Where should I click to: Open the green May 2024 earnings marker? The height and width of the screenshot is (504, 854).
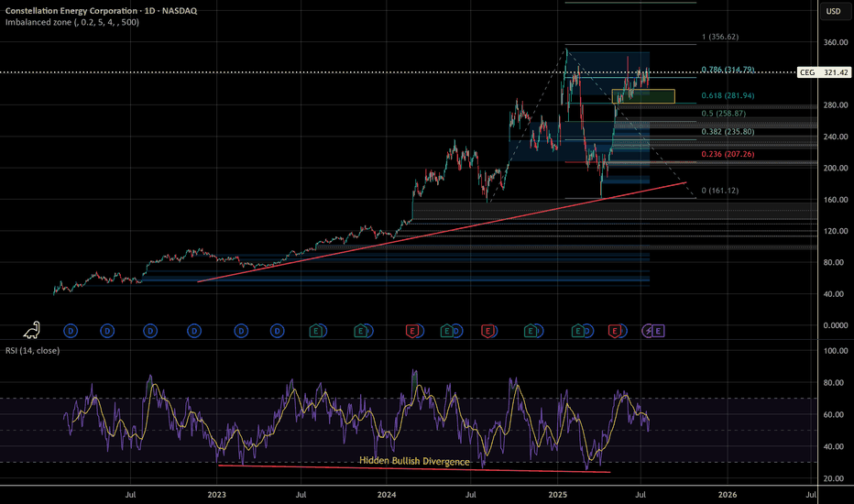click(x=446, y=331)
